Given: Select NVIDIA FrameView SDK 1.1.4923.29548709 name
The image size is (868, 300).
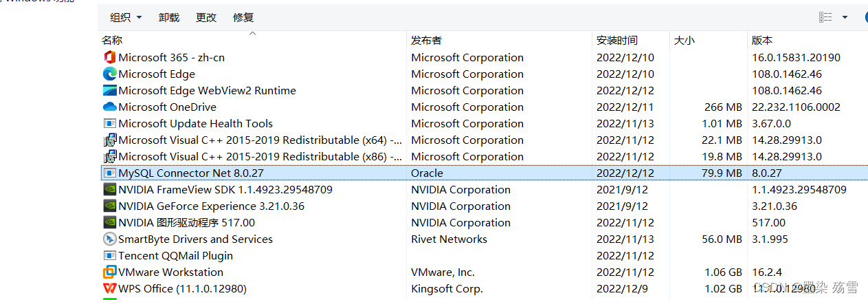Looking at the screenshot, I should pos(225,189).
